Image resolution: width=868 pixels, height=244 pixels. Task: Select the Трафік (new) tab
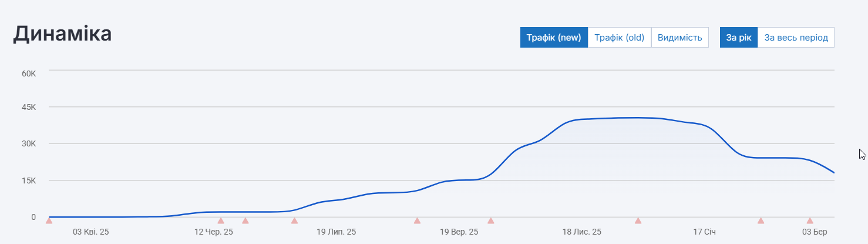coord(553,38)
